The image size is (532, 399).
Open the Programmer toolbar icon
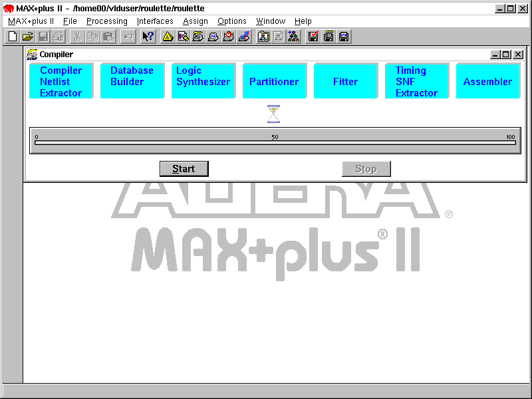pyautogui.click(x=243, y=37)
